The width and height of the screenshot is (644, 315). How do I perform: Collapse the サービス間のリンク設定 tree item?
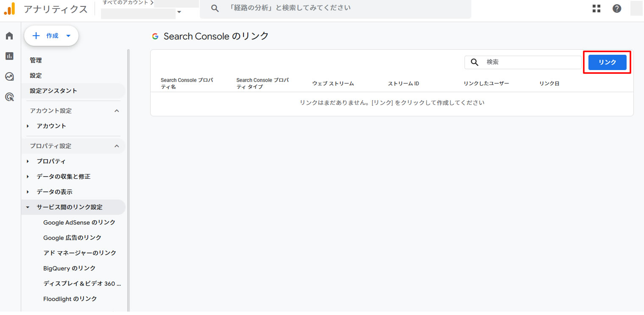28,207
